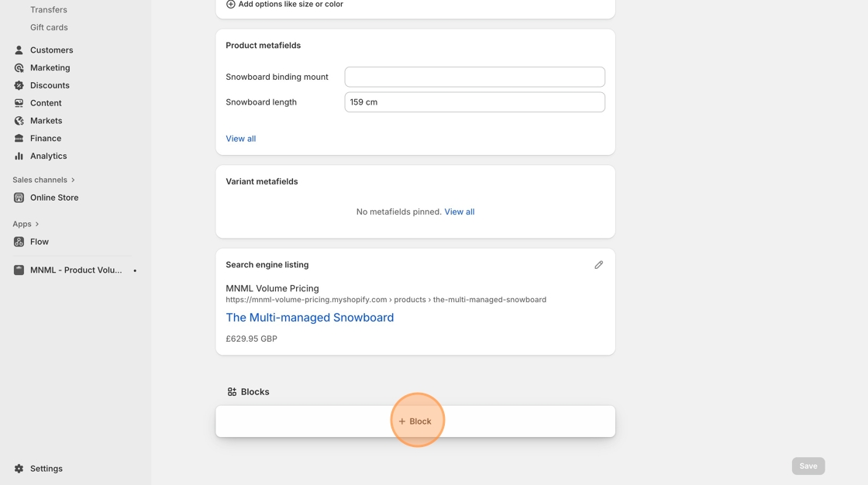Add a new Block
868x485 pixels.
pyautogui.click(x=415, y=421)
